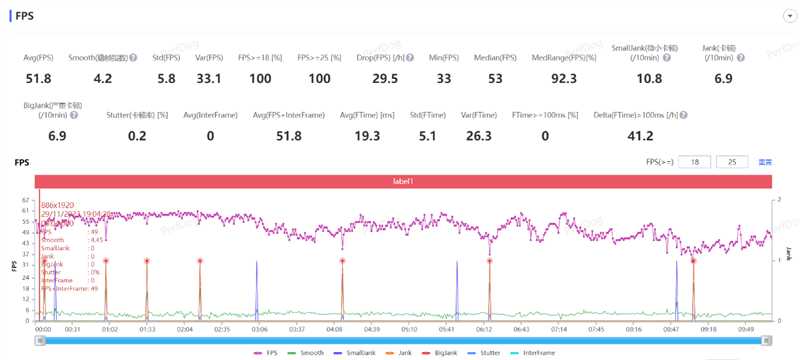Hide Jank series via legend

(396, 353)
